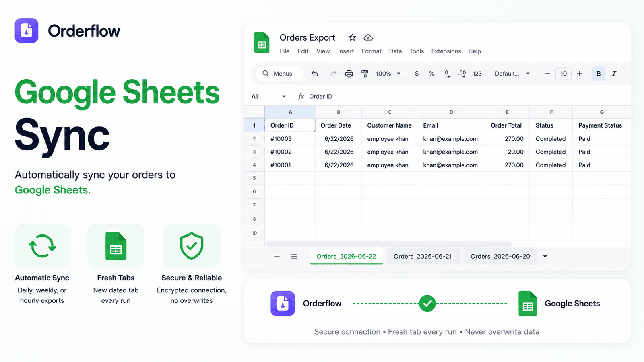The height and width of the screenshot is (362, 644).
Task: Click the Order ID cell A1
Action: coord(290,125)
